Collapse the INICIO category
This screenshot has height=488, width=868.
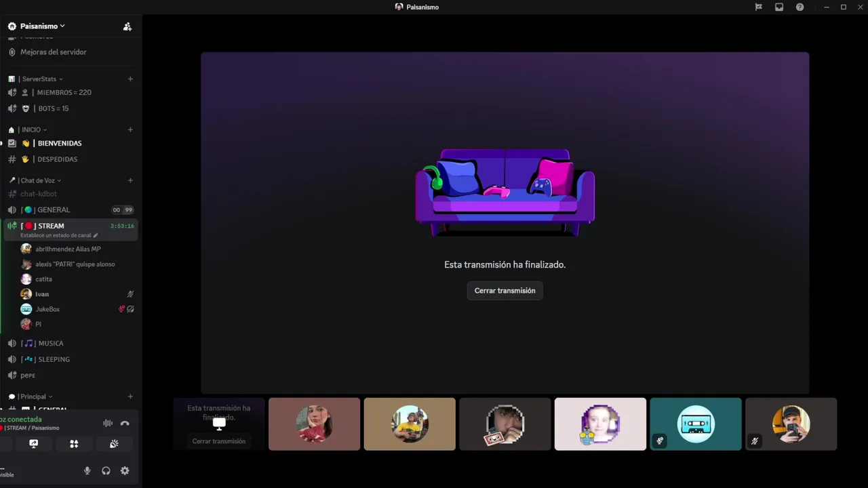pyautogui.click(x=34, y=129)
